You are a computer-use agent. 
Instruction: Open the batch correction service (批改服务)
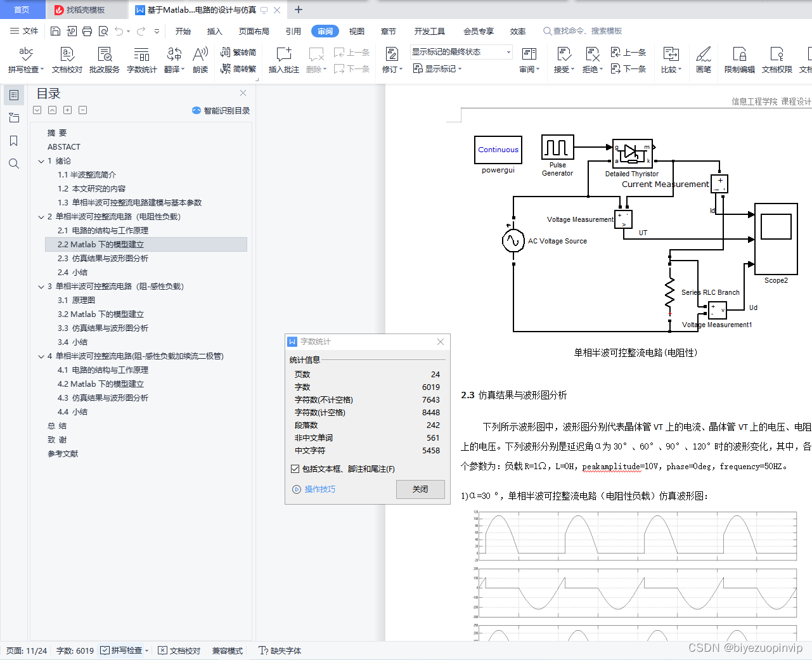click(x=104, y=60)
